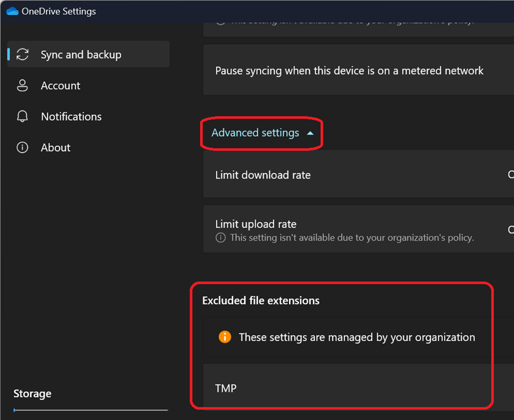514x420 pixels.
Task: Click the managed by your organization message
Action: click(x=356, y=337)
